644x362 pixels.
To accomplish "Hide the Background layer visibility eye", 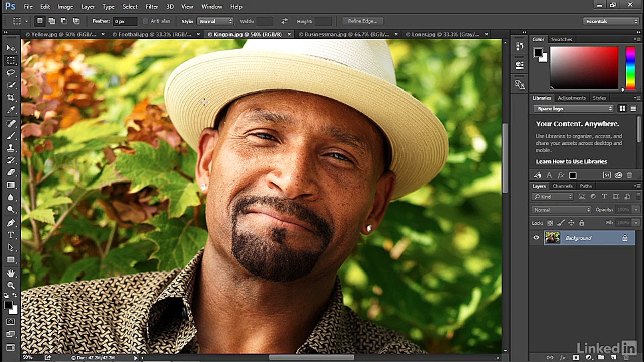I will (x=536, y=238).
